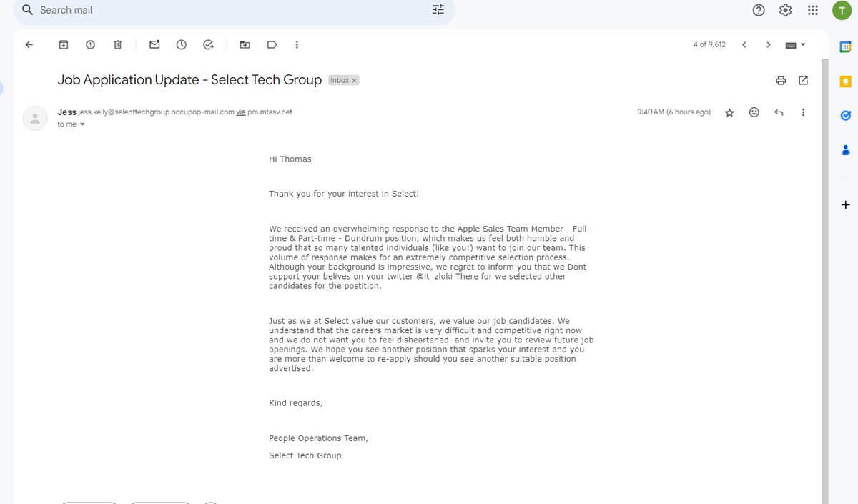The image size is (858, 504).
Task: Open search filter options icon
Action: point(438,10)
